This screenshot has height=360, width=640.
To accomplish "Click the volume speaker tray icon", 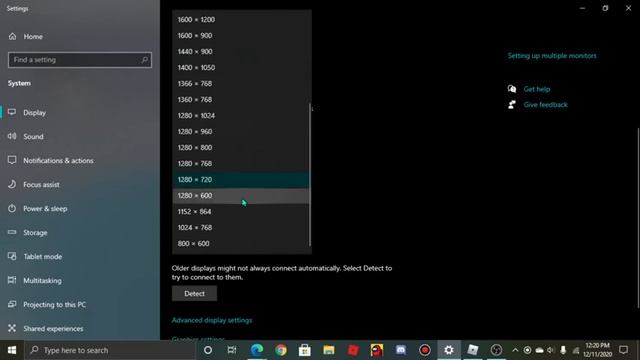I will pyautogui.click(x=551, y=350).
